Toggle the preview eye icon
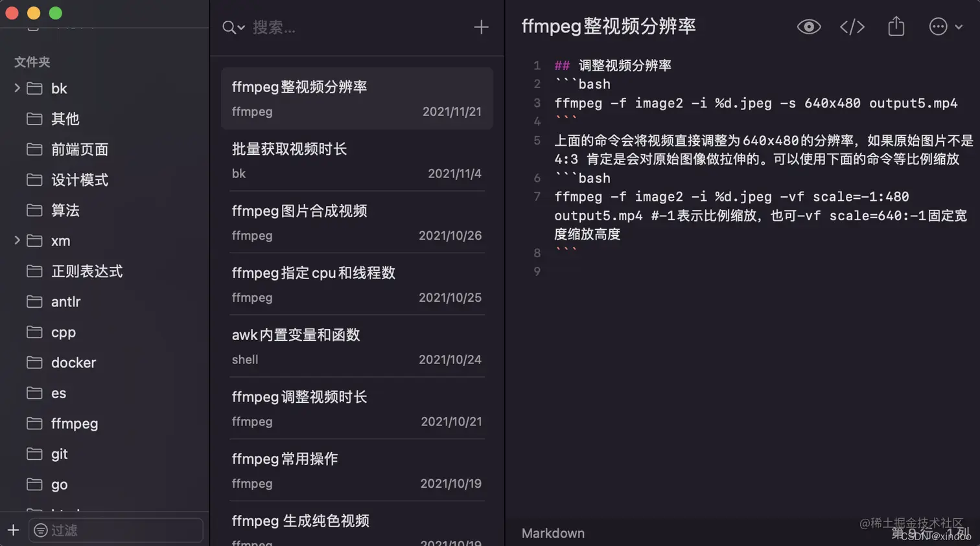 coord(808,27)
